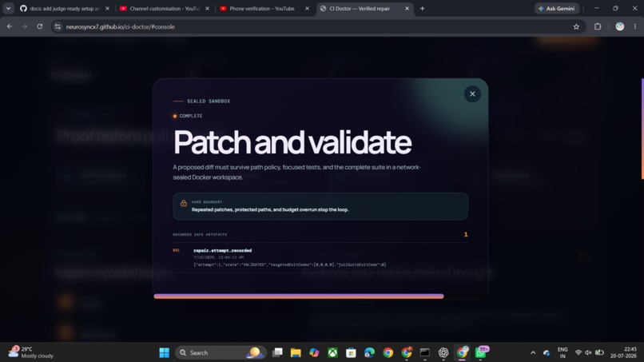Go forward in browser history

25,26
